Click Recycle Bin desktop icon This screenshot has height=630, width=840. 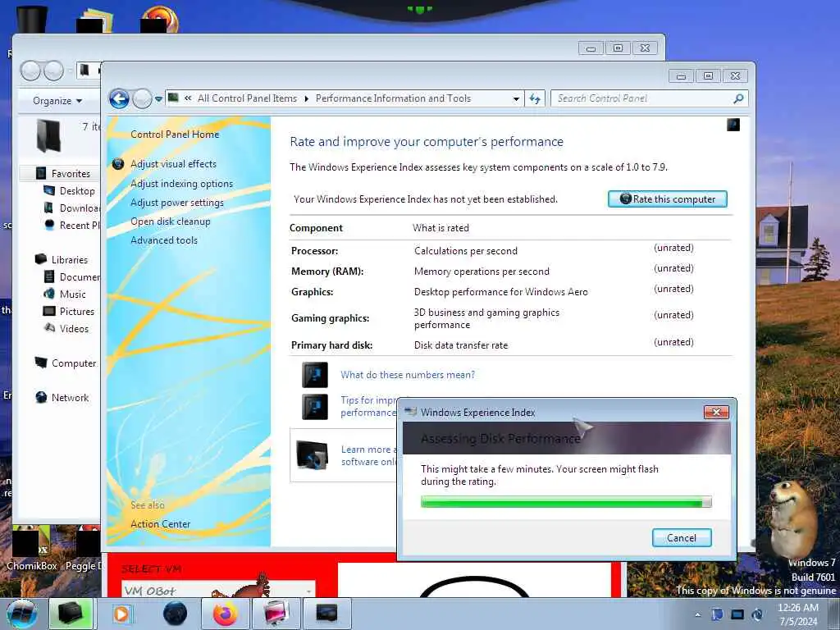pos(32,21)
